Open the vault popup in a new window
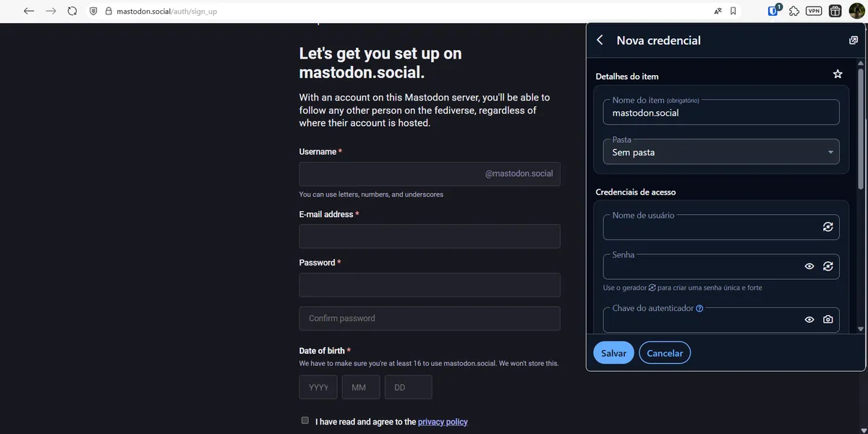This screenshot has width=868, height=434. point(854,40)
